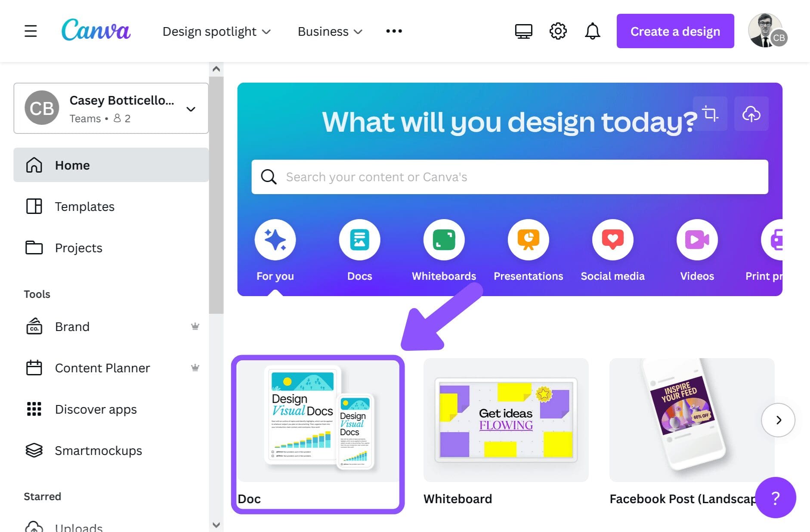810x532 pixels.
Task: Open Content Planner in sidebar
Action: point(111,368)
